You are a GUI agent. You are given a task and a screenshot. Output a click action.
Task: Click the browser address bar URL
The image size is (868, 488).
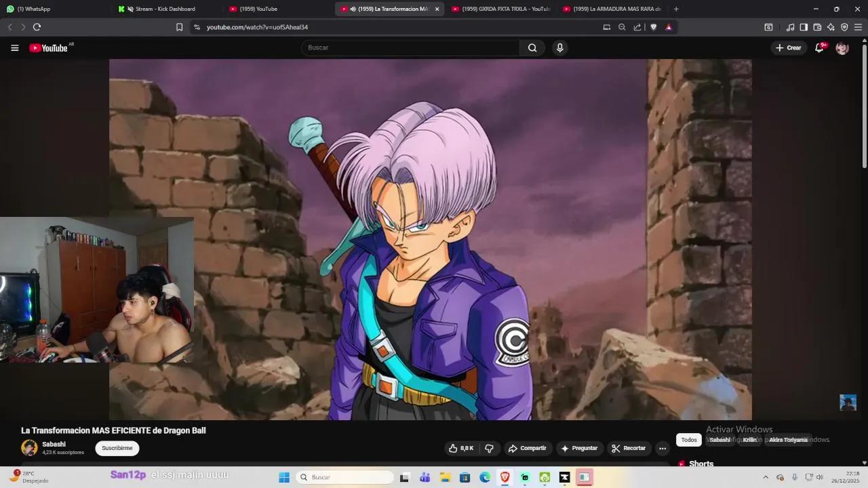257,27
